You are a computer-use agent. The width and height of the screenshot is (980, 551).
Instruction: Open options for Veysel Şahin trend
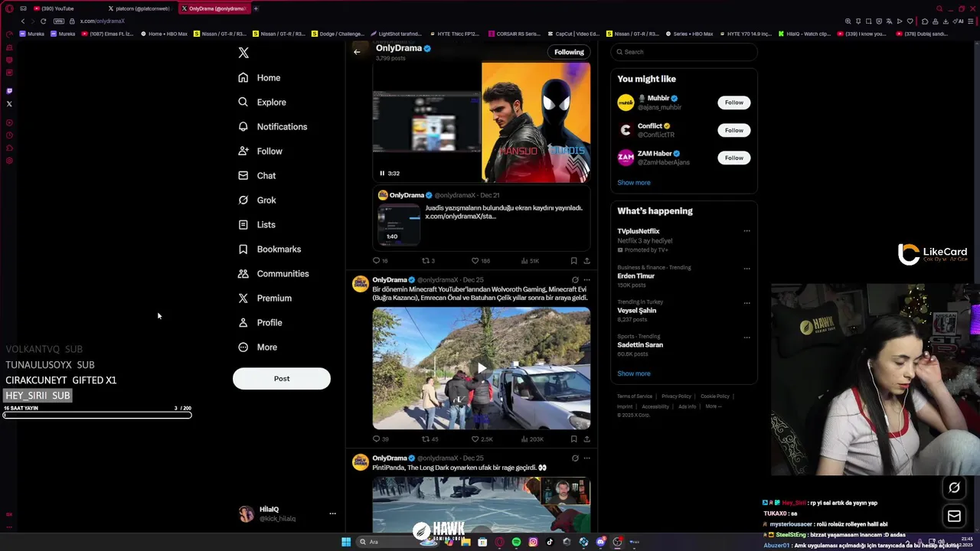coord(746,303)
